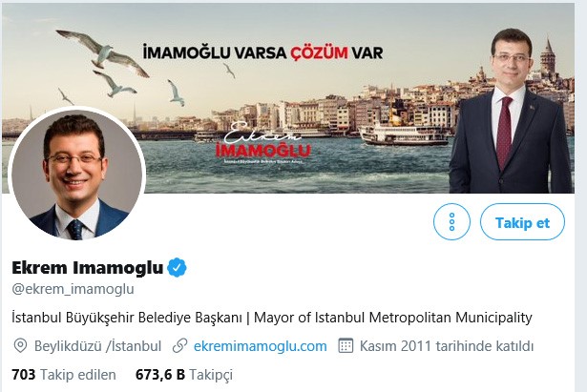Click the blue verified badge icon
This screenshot has width=587, height=392.
pyautogui.click(x=177, y=268)
